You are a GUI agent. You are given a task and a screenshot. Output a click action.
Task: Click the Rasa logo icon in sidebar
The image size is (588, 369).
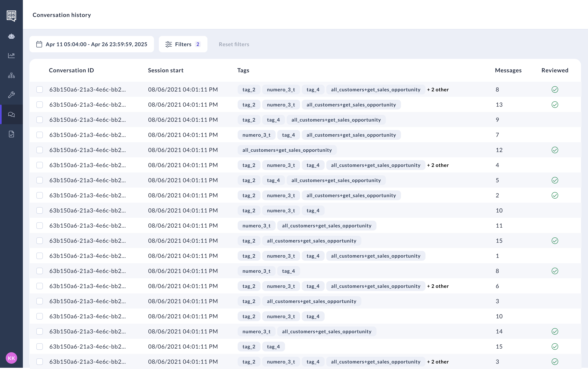point(11,16)
